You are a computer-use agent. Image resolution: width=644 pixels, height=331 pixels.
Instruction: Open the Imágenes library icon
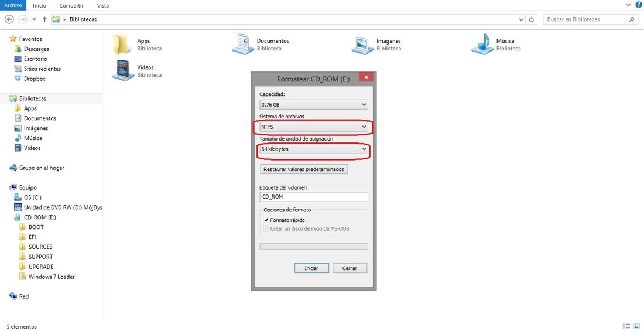362,45
